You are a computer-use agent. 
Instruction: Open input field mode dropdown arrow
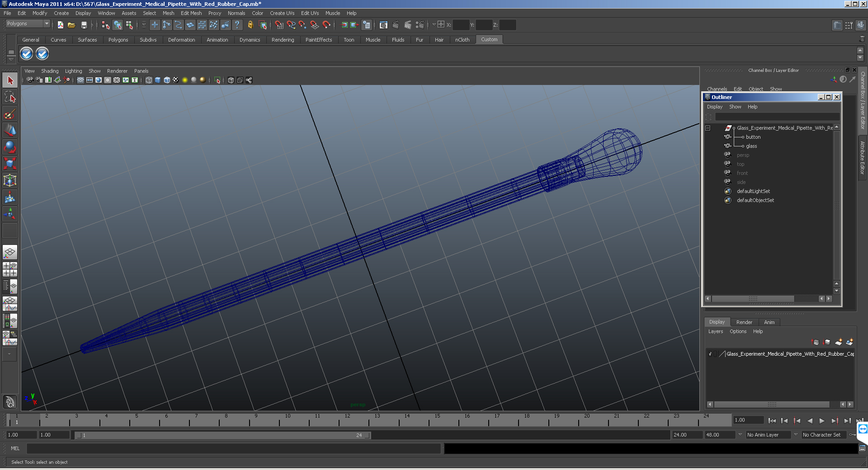point(434,25)
